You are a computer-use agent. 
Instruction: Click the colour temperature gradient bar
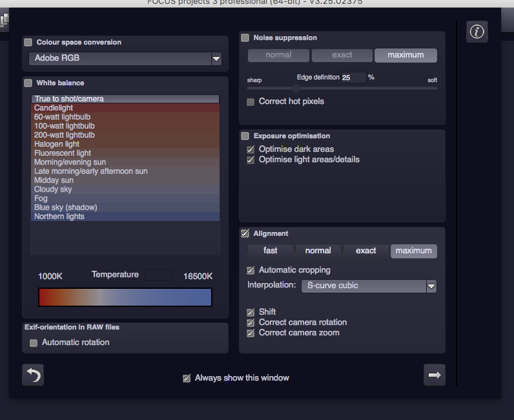point(125,297)
